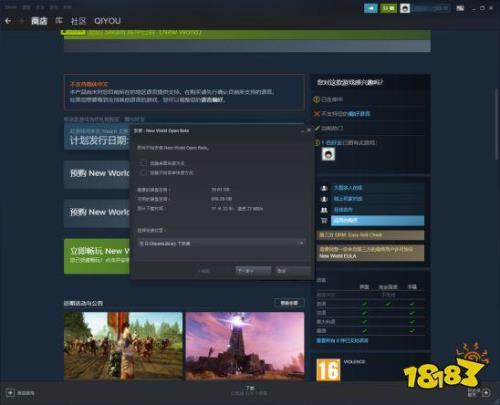Minimize the install dialog
Viewport: 500px width, 405px height.
click(x=302, y=131)
